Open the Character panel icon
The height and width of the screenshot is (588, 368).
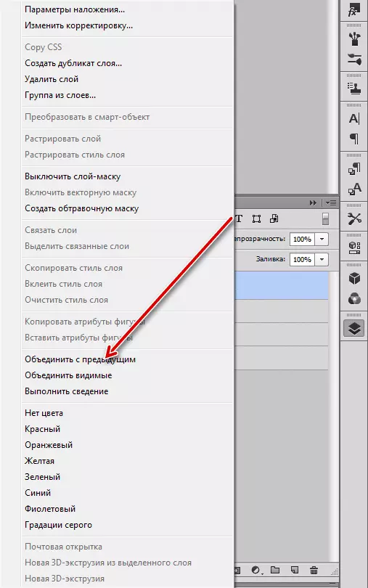354,119
